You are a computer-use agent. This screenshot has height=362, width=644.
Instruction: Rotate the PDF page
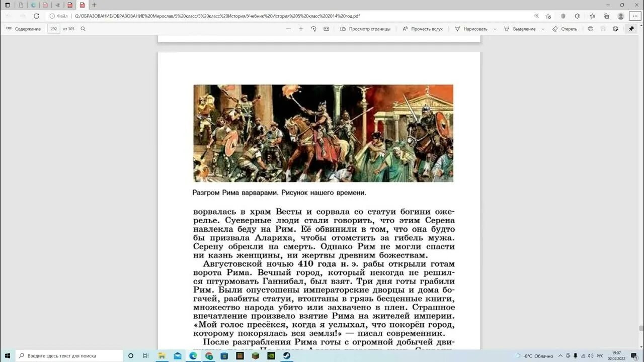coord(313,29)
